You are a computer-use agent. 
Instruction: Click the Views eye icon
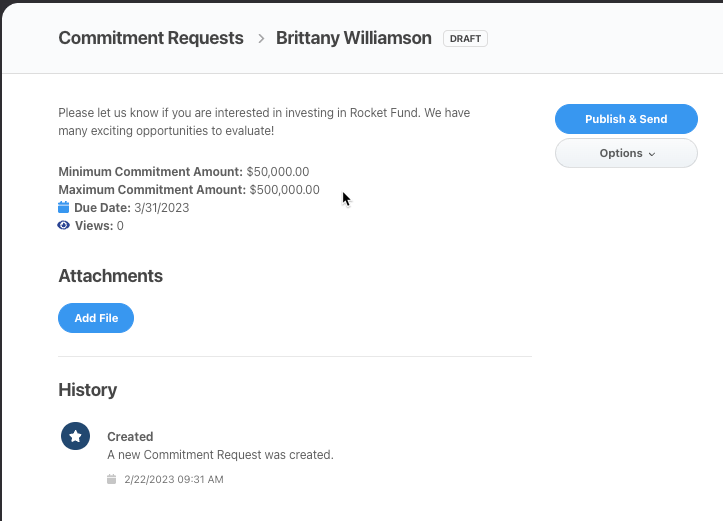click(64, 225)
